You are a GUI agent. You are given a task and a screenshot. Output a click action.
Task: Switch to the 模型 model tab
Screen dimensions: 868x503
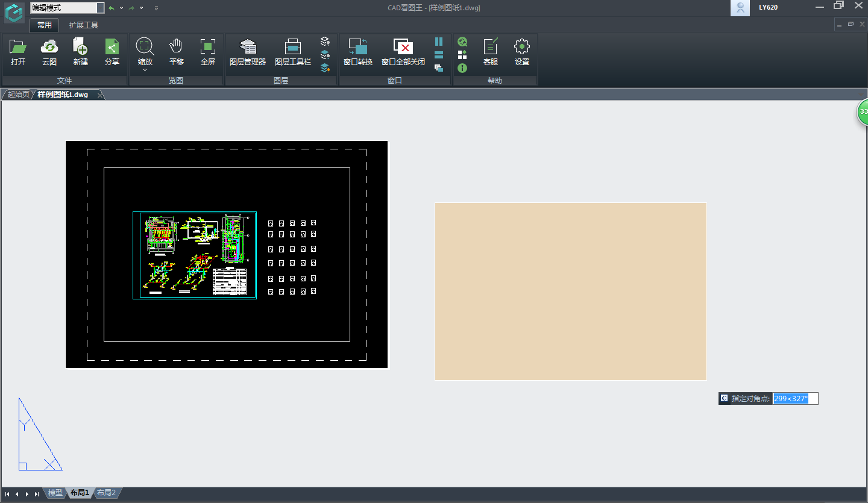click(55, 493)
